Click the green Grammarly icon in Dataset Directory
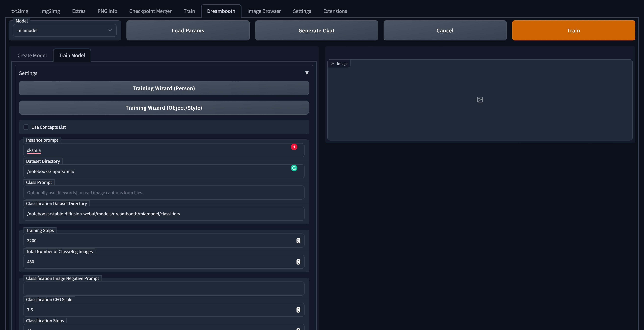Screen dimensions: 644x330 point(294,168)
